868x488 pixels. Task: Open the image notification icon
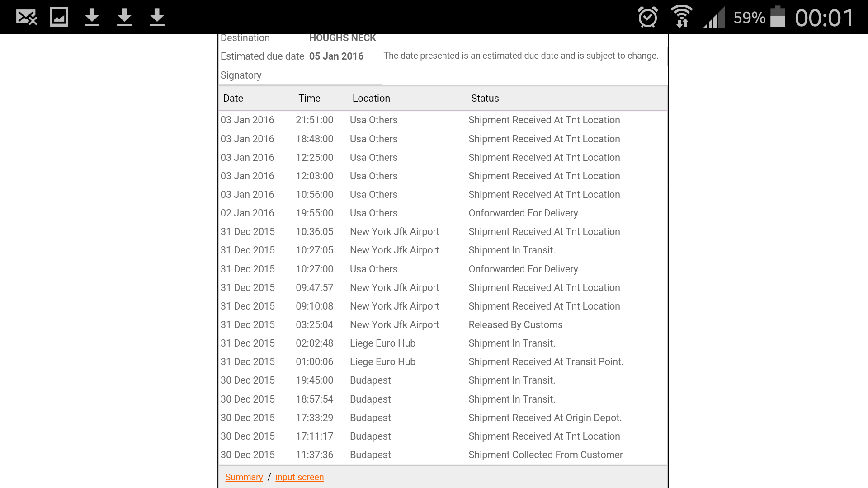[x=59, y=17]
